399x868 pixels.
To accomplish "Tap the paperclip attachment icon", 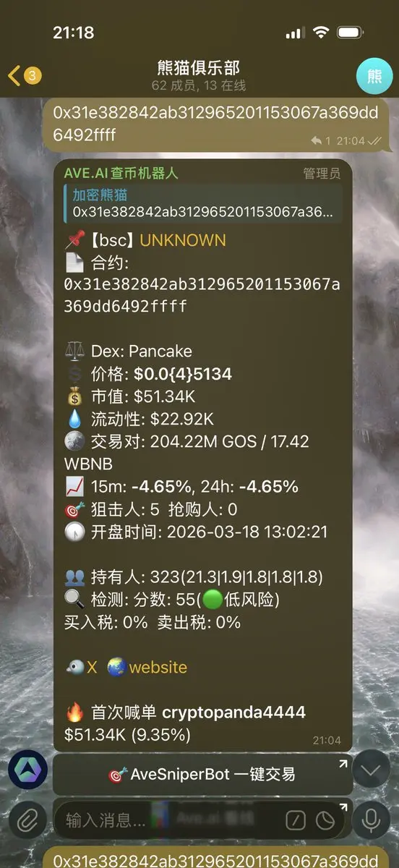I will [x=27, y=820].
